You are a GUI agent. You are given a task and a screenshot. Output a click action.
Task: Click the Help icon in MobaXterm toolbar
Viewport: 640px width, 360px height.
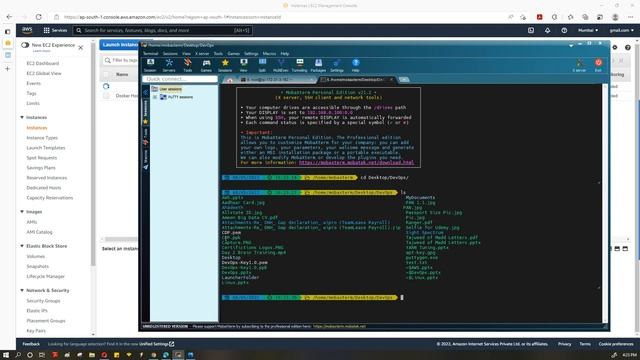(x=356, y=65)
